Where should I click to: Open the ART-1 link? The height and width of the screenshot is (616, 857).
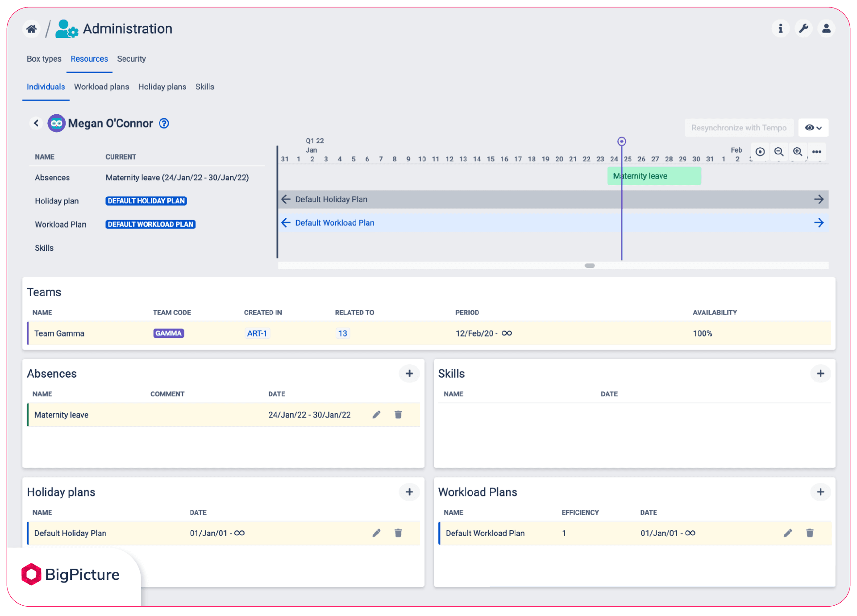[x=257, y=333]
